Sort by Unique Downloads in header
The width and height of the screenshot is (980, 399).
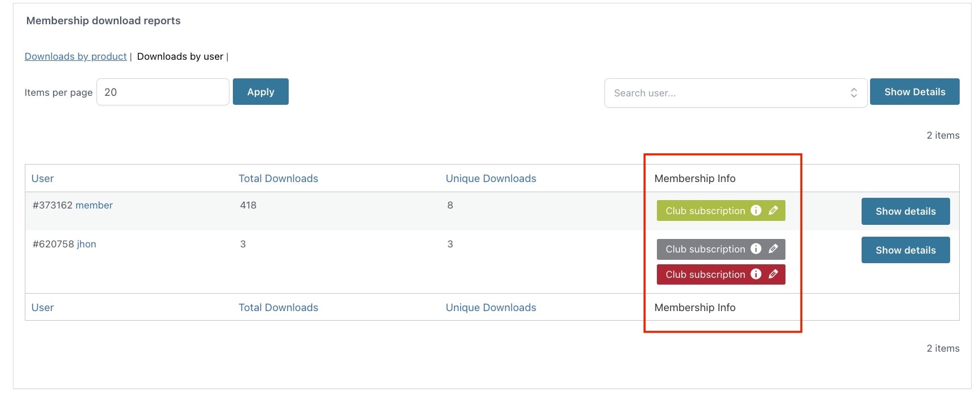coord(491,179)
